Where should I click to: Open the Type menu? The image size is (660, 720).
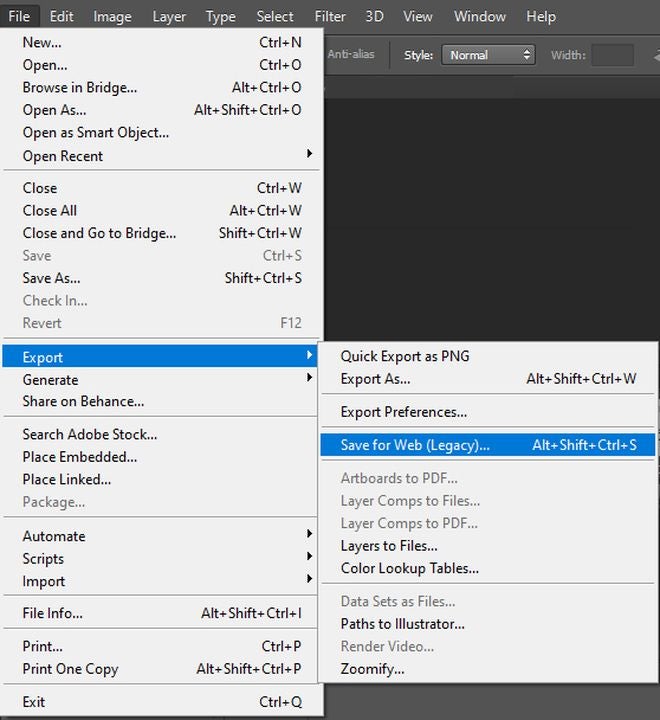tap(220, 17)
